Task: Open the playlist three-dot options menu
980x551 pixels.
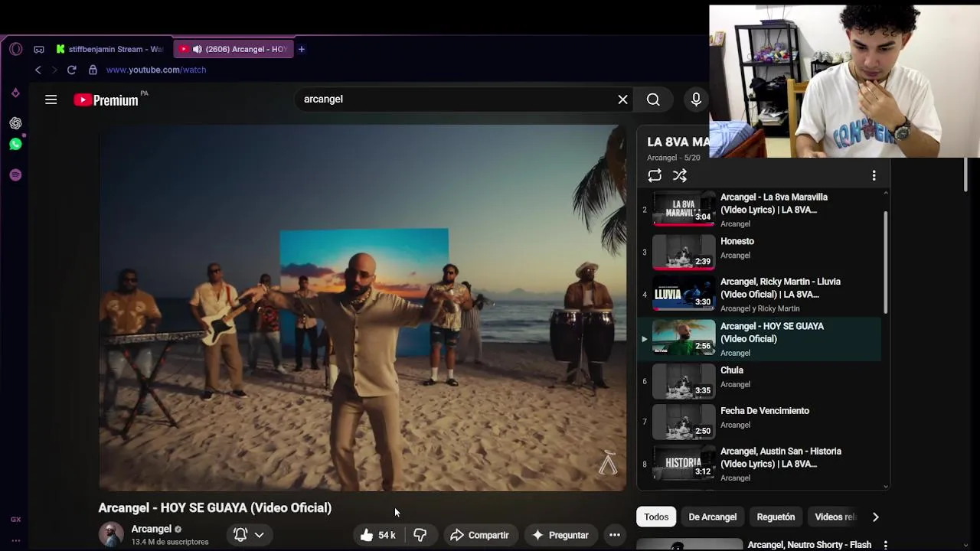Action: (x=874, y=176)
